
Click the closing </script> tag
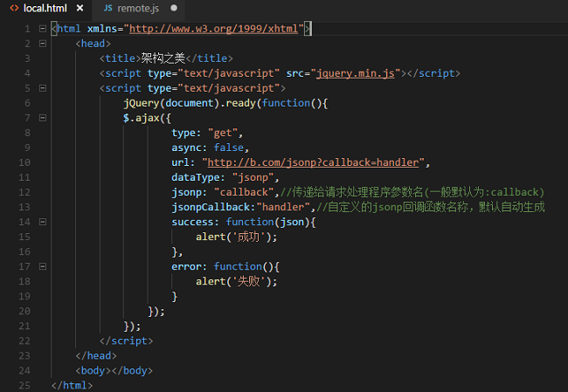tap(126, 340)
